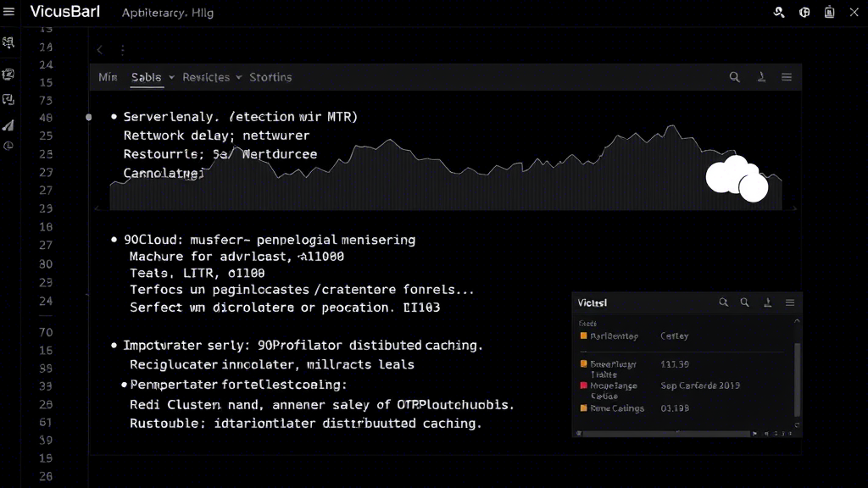Open the wedge-shaped signal icon in sidebar
This screenshot has height=488, width=868.
pyautogui.click(x=8, y=125)
